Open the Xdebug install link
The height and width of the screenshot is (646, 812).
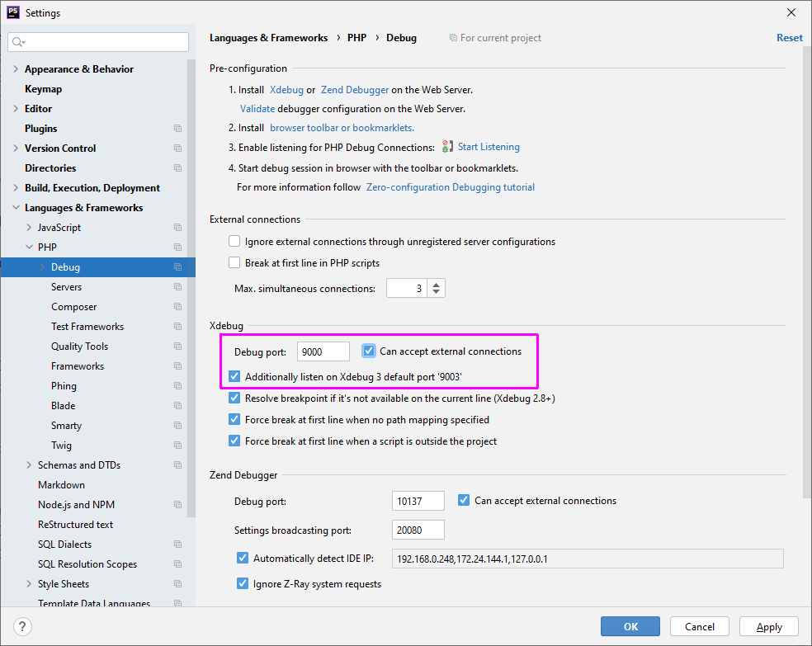pos(286,90)
